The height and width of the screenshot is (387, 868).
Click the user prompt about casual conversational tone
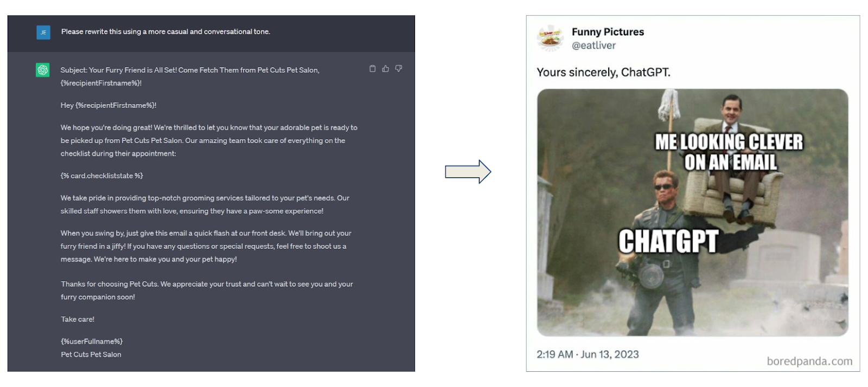pos(165,32)
